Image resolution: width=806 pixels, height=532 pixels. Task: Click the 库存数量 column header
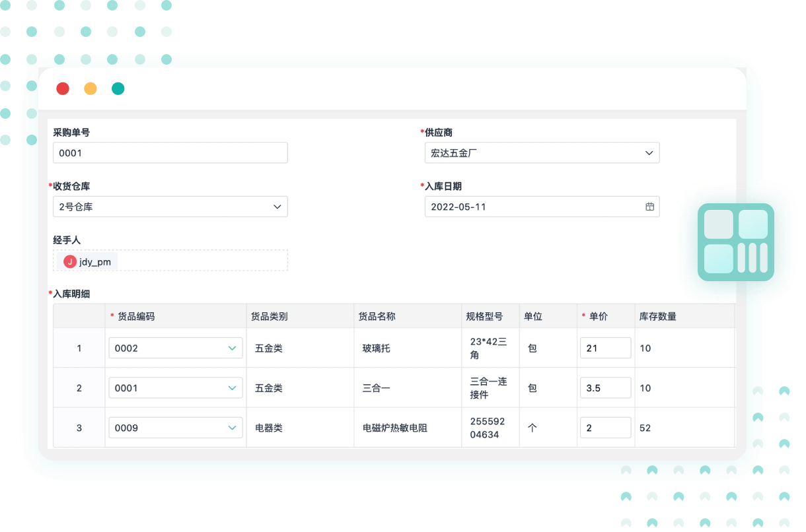pyautogui.click(x=684, y=316)
